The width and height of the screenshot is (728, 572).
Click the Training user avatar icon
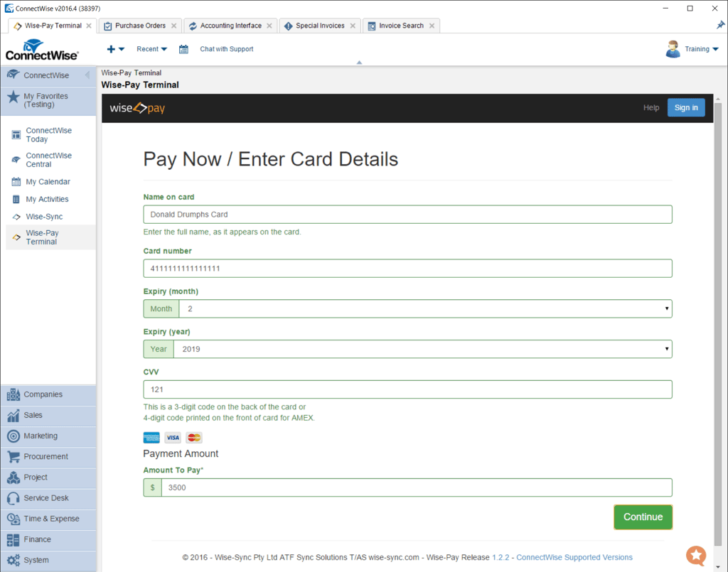pos(673,49)
